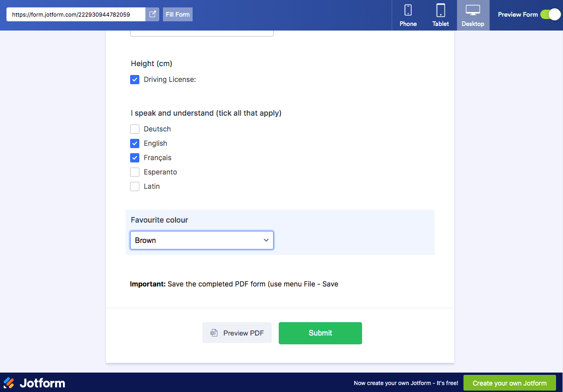The height and width of the screenshot is (392, 563).
Task: Uncheck the Driving License checkbox
Action: pyautogui.click(x=135, y=80)
